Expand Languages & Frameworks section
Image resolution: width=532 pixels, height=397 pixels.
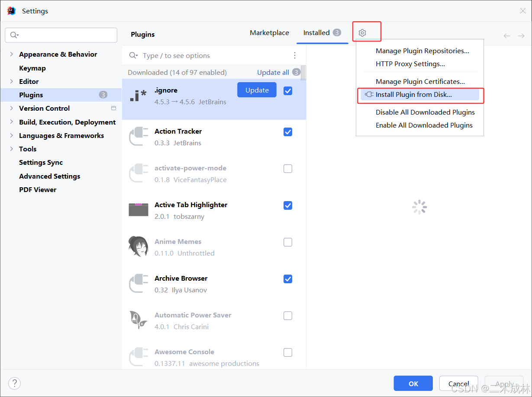point(11,135)
